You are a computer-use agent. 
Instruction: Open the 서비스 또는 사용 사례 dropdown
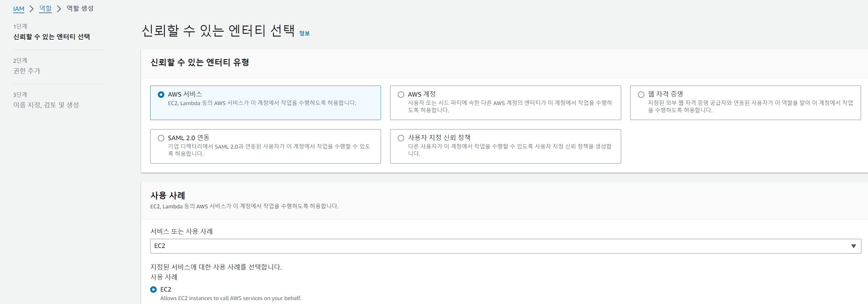click(x=505, y=246)
